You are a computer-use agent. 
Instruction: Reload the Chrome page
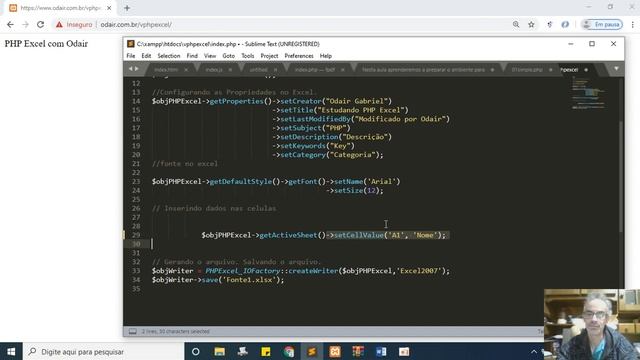coord(40,24)
